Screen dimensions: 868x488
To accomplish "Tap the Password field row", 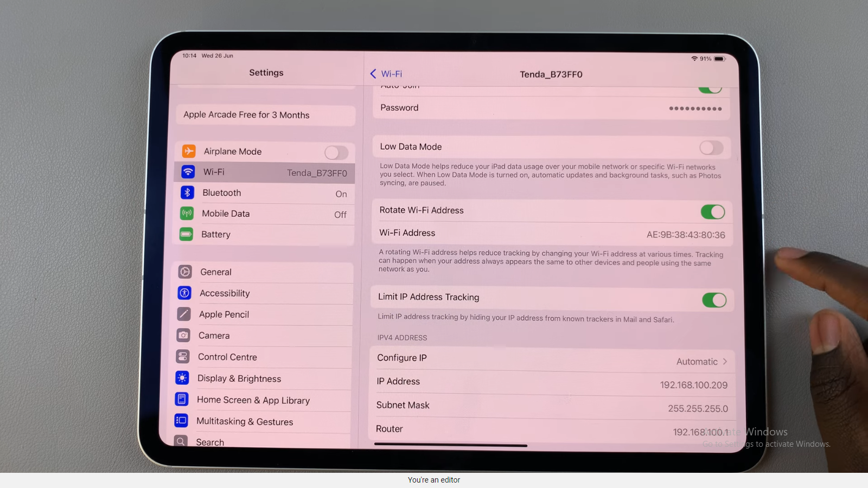I will (551, 108).
